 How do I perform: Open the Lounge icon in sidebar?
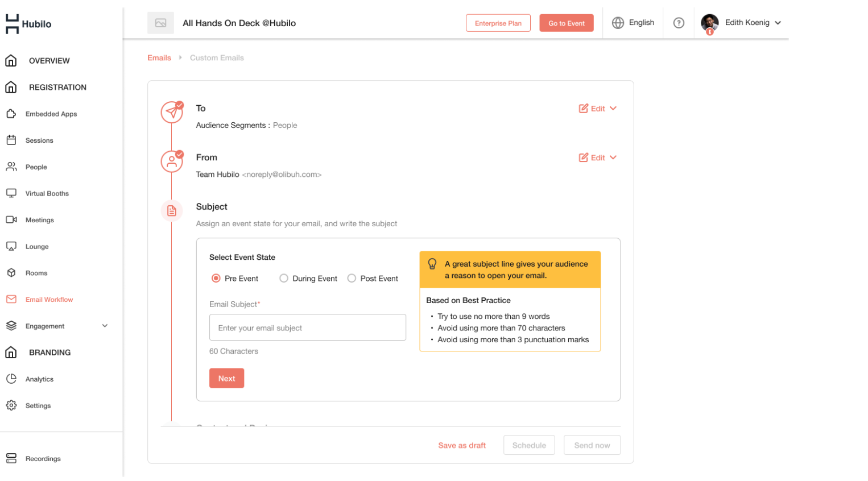(x=11, y=246)
